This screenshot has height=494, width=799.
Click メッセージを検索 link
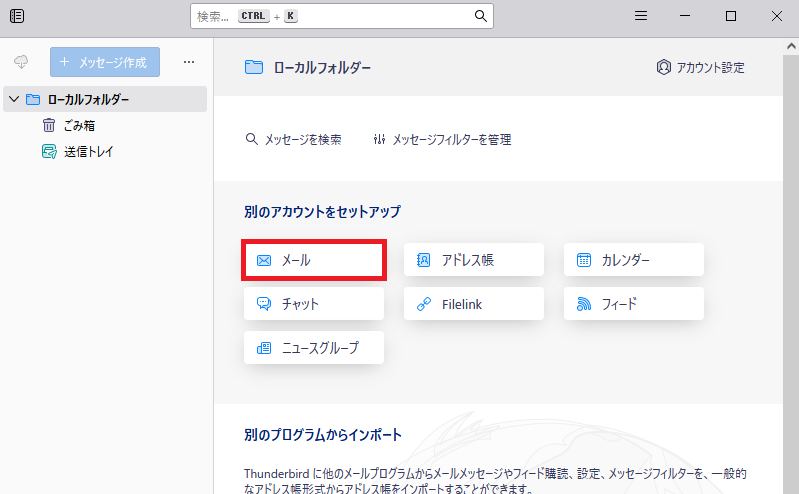pyautogui.click(x=294, y=139)
